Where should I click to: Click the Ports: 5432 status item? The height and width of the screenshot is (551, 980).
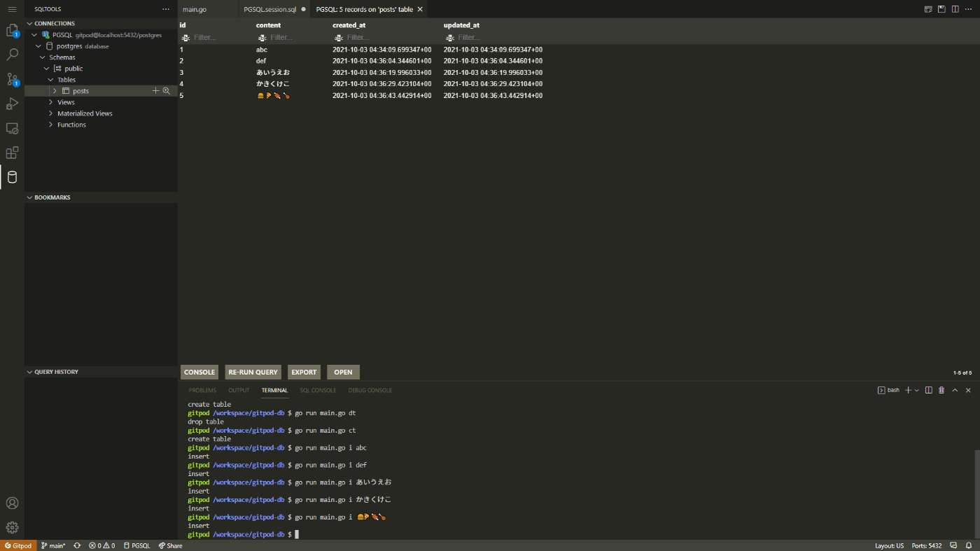pos(926,545)
